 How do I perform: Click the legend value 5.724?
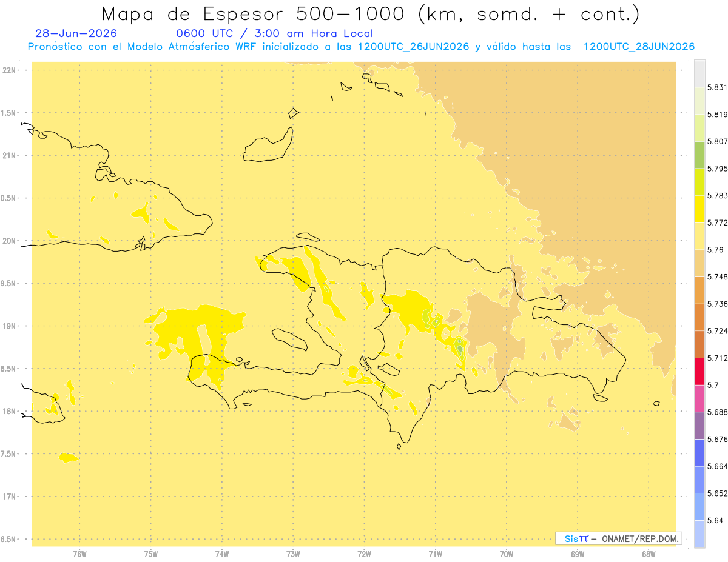click(x=718, y=331)
